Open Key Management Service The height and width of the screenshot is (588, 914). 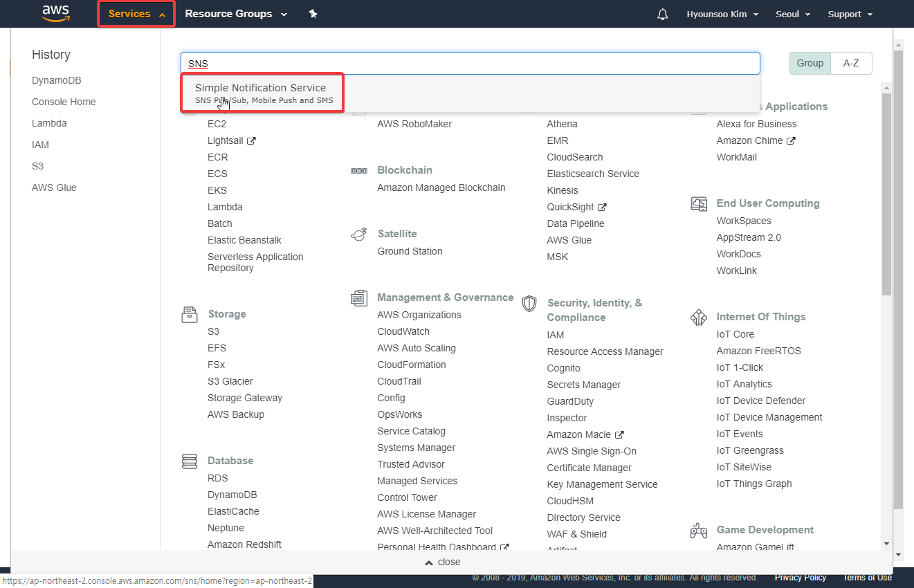pos(602,484)
